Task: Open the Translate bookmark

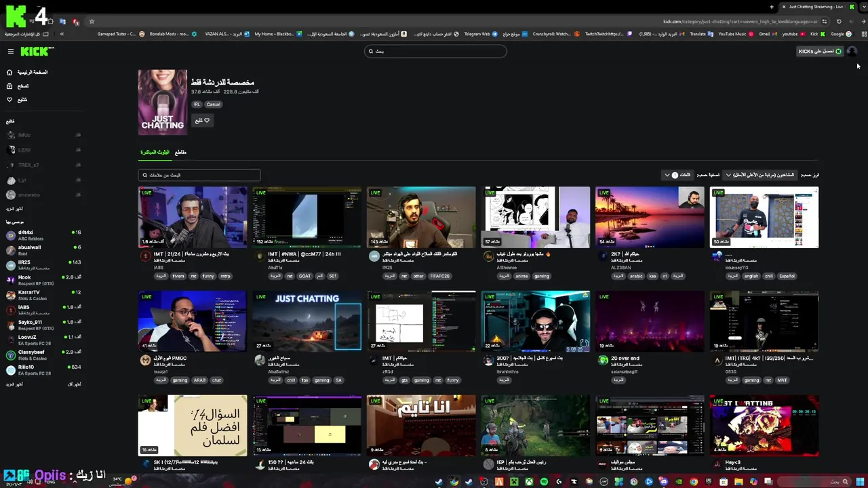Action: 701,34
